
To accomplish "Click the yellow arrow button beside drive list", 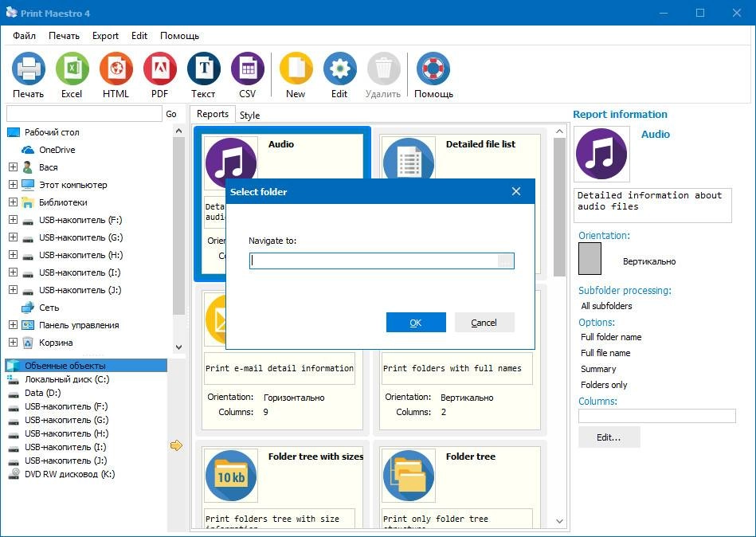I will click(x=177, y=445).
